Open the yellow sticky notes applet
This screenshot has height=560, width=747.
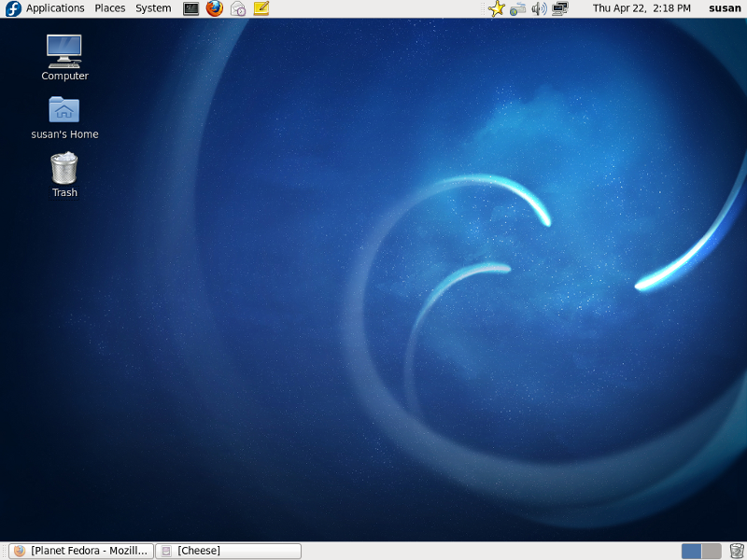tap(261, 8)
